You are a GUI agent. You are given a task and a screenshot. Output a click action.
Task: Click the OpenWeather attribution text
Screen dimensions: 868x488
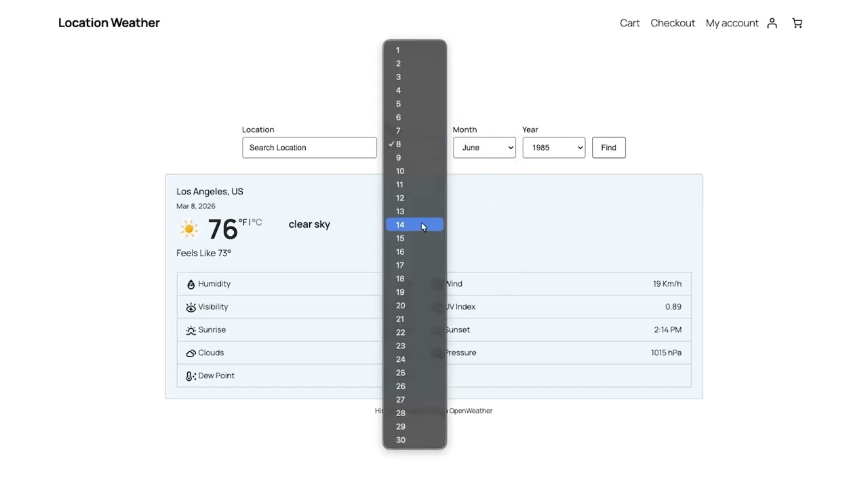[x=471, y=411]
